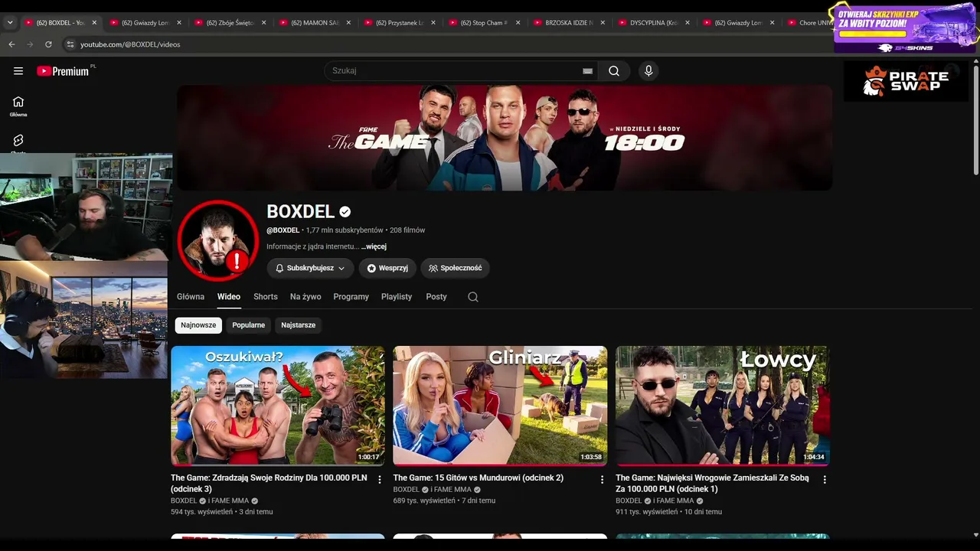Close the DYSCYPLINA browser tab
Viewport: 980px width, 551px height.
(x=688, y=23)
